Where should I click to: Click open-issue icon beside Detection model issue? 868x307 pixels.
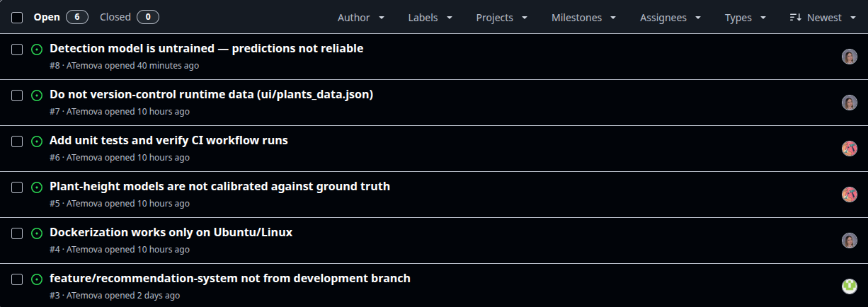(x=37, y=50)
